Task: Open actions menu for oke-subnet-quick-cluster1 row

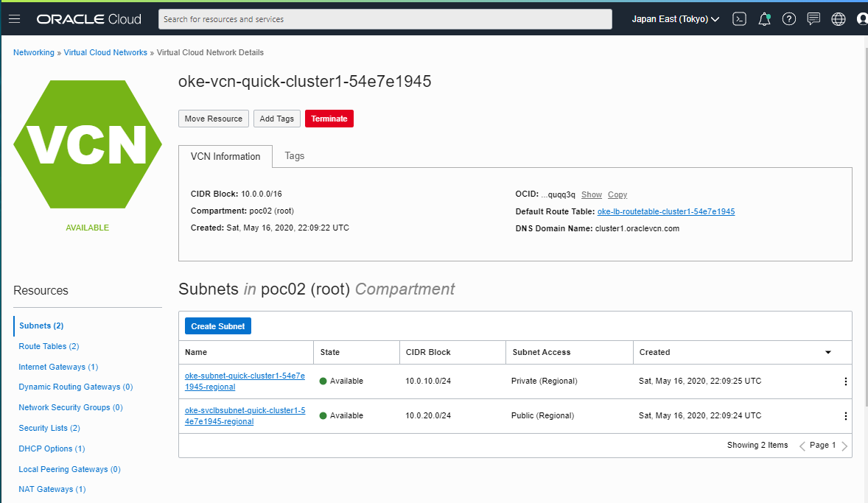Action: pyautogui.click(x=845, y=381)
